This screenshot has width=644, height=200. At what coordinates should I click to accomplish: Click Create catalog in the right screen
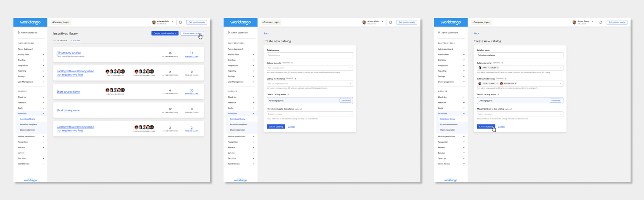pyautogui.click(x=486, y=127)
